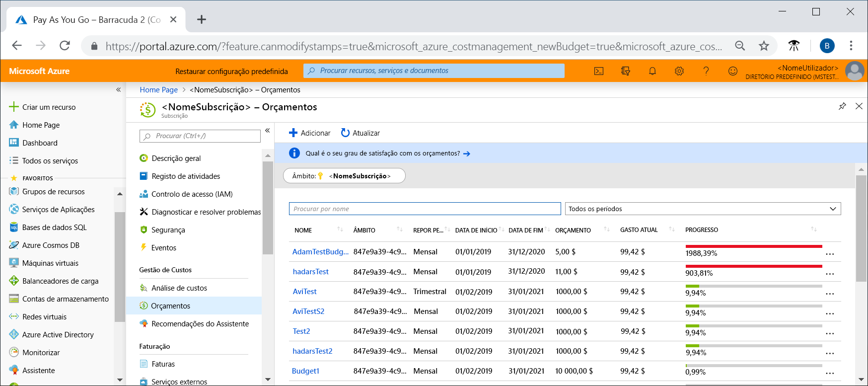Go to Home Page in sidebar
Screen dimensions: 868x386
point(35,125)
